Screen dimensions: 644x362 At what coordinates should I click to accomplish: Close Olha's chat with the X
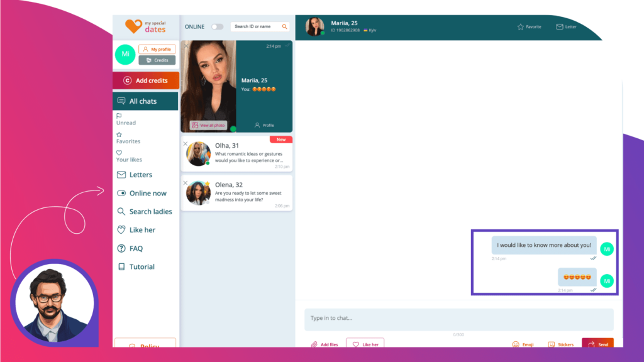[x=186, y=144]
